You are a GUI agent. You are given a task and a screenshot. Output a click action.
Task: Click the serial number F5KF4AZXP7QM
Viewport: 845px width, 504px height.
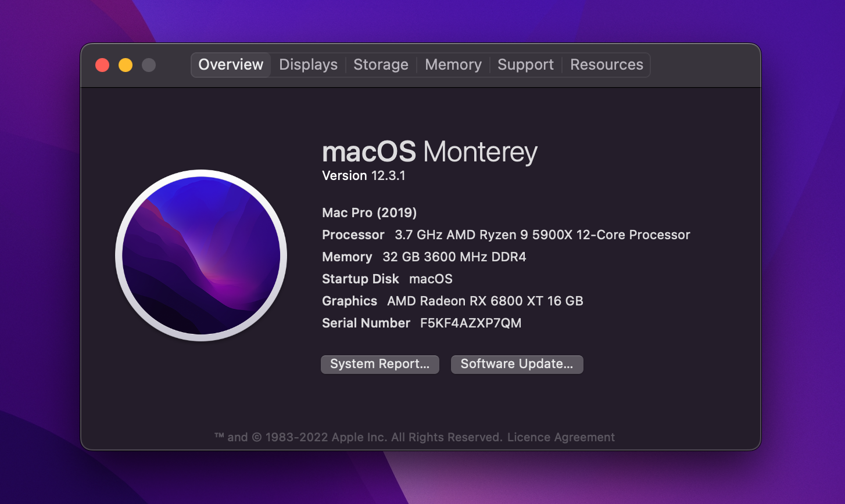coord(470,323)
